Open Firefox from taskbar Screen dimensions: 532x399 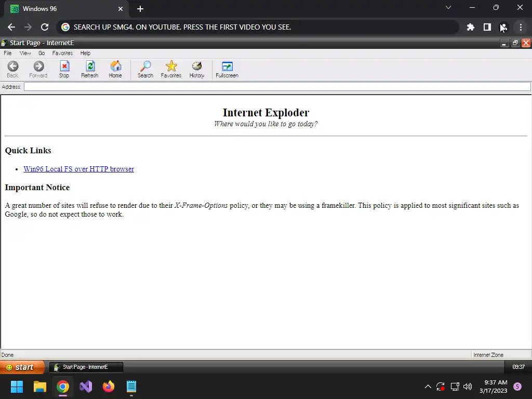tap(109, 387)
